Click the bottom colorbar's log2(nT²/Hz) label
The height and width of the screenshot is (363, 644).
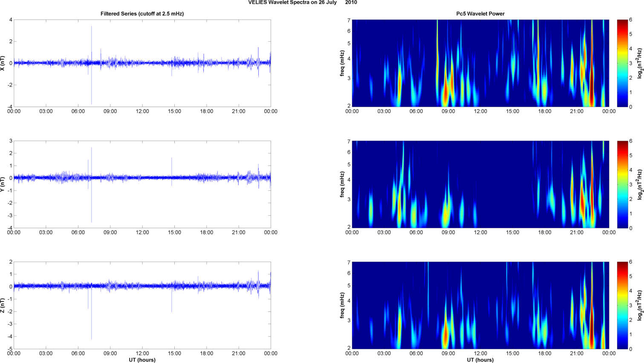click(x=639, y=305)
